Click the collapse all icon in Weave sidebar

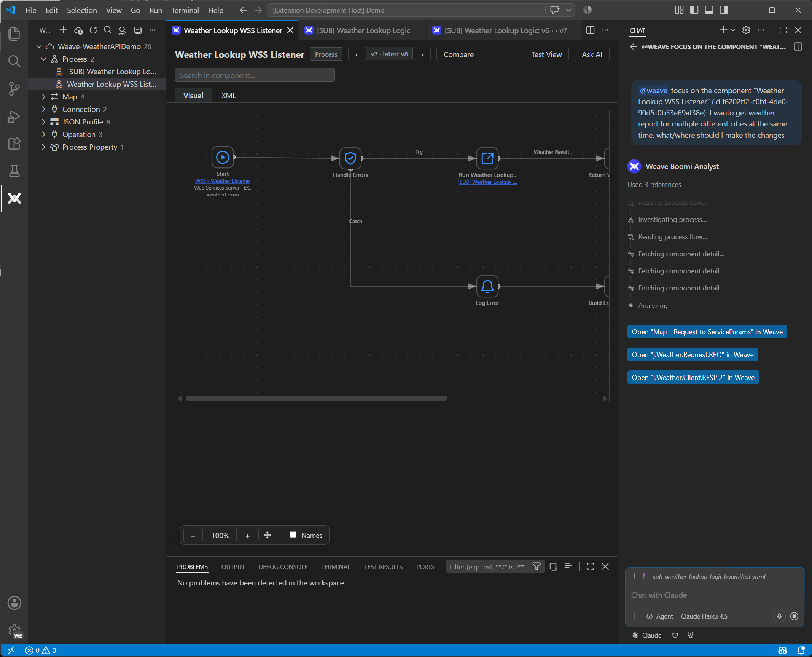pyautogui.click(x=138, y=30)
